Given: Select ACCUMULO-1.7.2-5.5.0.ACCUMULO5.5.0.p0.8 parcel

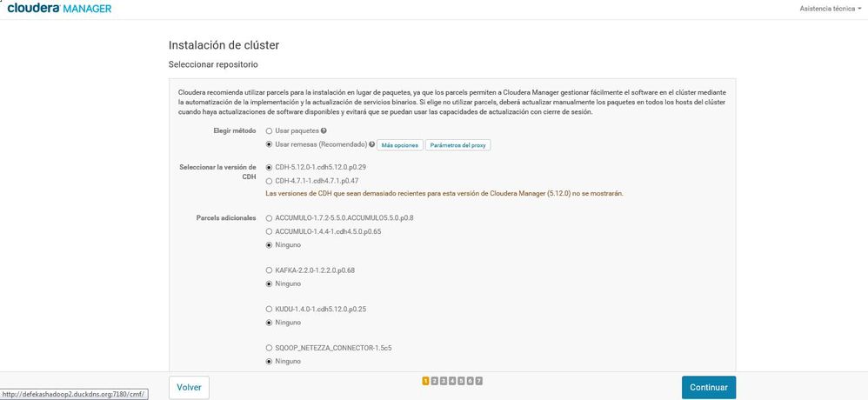Looking at the screenshot, I should click(x=270, y=217).
